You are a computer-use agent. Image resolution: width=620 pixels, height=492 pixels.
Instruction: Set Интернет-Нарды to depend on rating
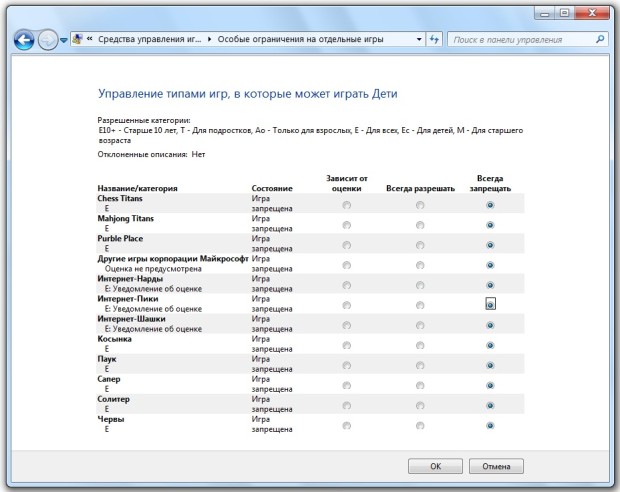pyautogui.click(x=346, y=285)
